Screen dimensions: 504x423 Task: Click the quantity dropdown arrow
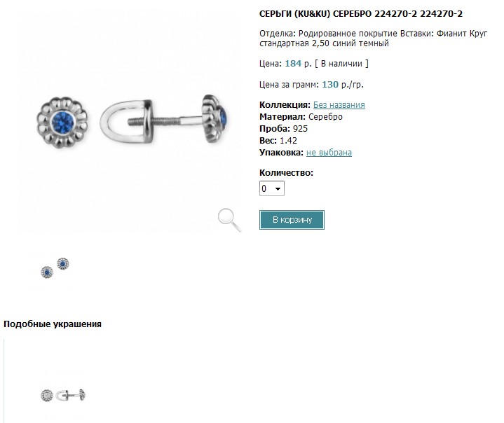[x=278, y=189]
